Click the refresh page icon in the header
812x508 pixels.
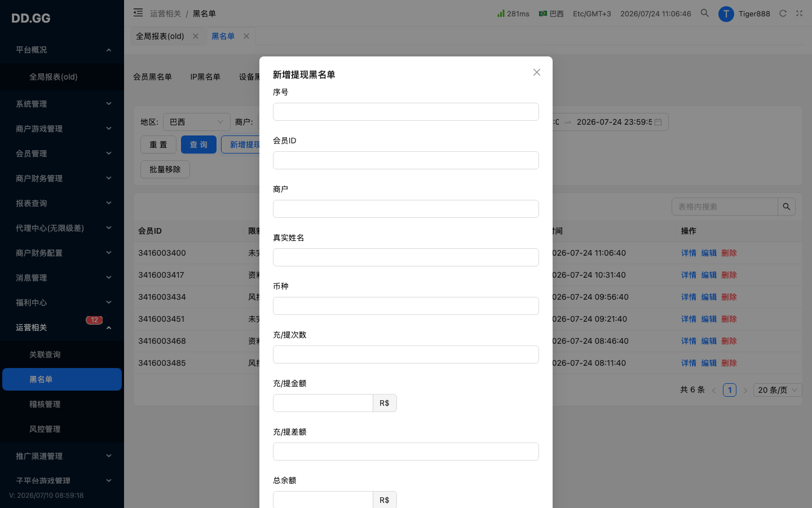click(x=783, y=13)
